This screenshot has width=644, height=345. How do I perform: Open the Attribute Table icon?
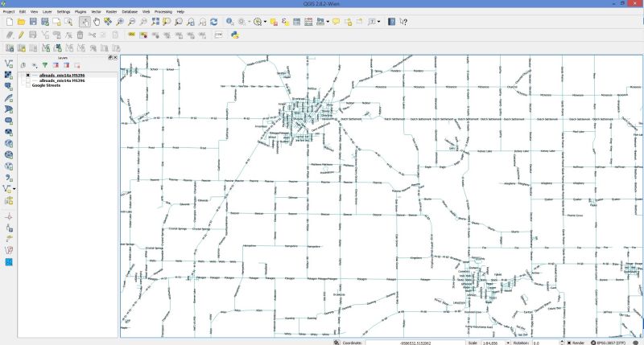tap(296, 22)
